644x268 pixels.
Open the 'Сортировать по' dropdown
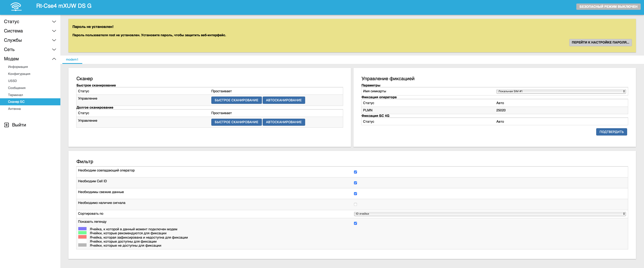click(490, 214)
